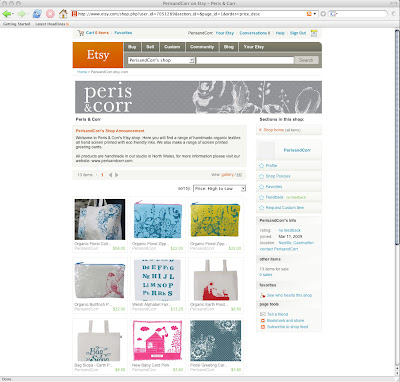Open the browser home page icon
400x382 pixels.
(x=63, y=14)
